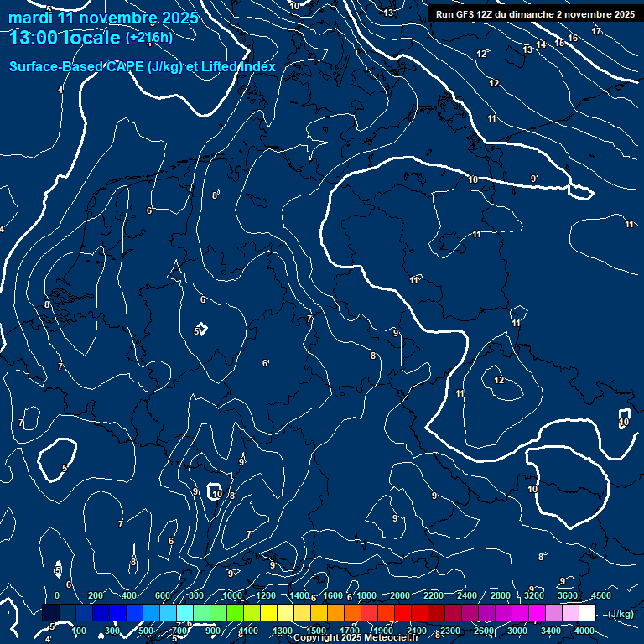Click the white swatch at the legend's right end
This screenshot has height=644, width=644.
coord(587,613)
